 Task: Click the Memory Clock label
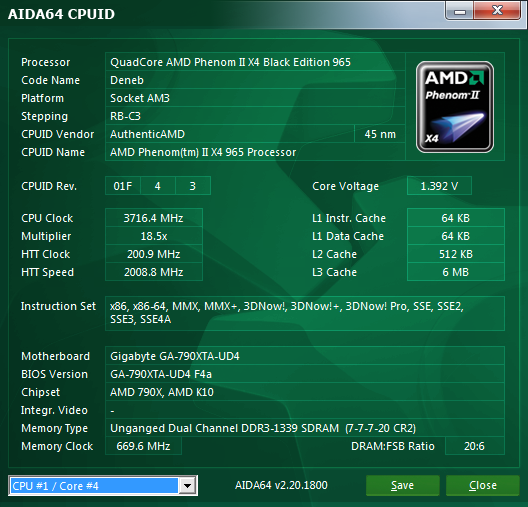[57, 446]
